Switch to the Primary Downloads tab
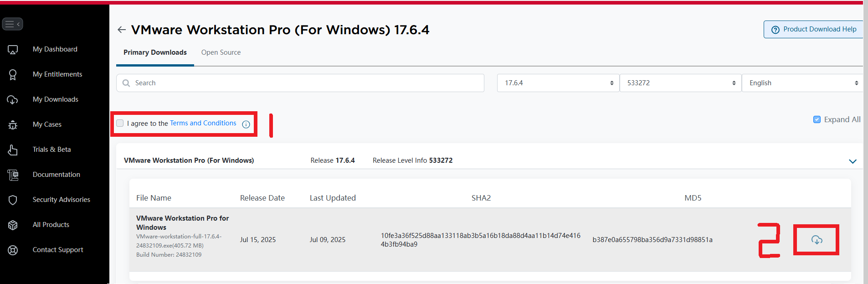 click(155, 52)
